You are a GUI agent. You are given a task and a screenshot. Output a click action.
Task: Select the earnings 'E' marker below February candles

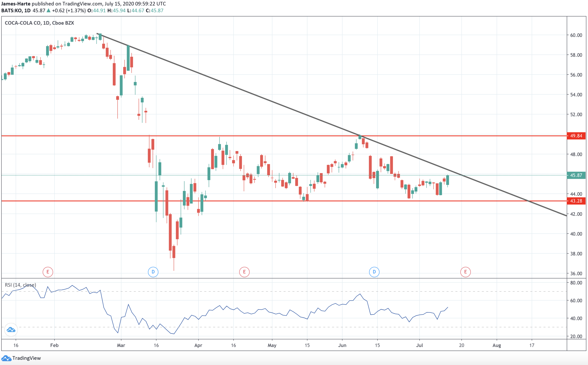[x=48, y=272]
